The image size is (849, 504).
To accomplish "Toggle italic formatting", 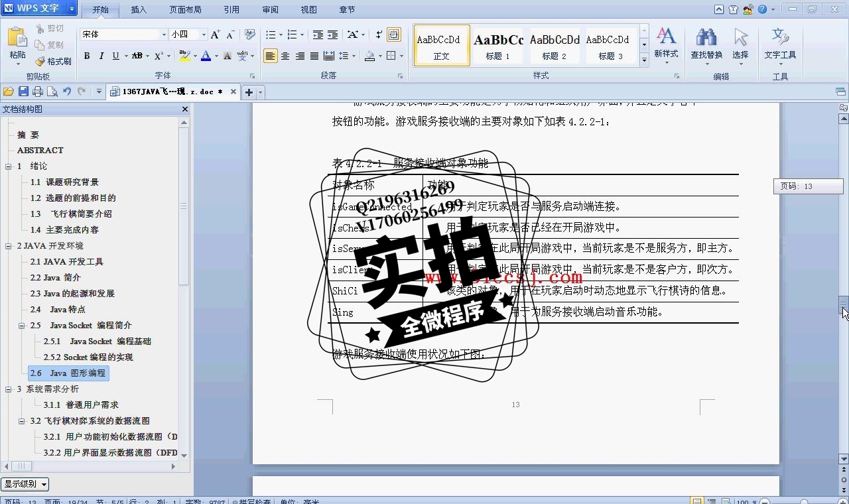I will click(x=101, y=56).
